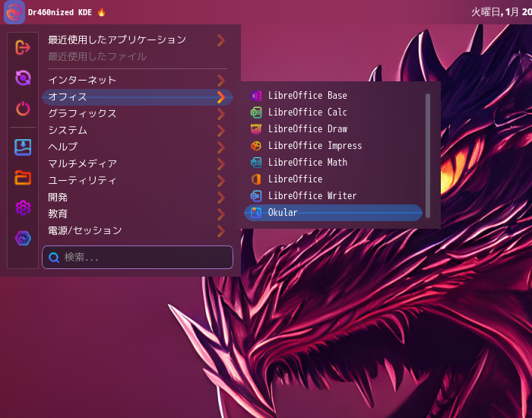532x418 pixels.
Task: Click the LibreOffice Draw icon
Action: [256, 129]
